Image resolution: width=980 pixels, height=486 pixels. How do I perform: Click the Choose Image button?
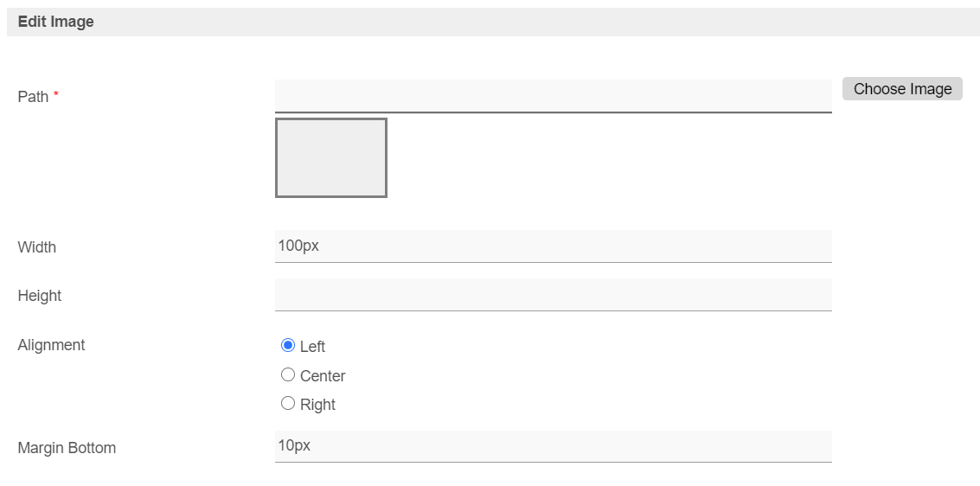click(x=902, y=89)
